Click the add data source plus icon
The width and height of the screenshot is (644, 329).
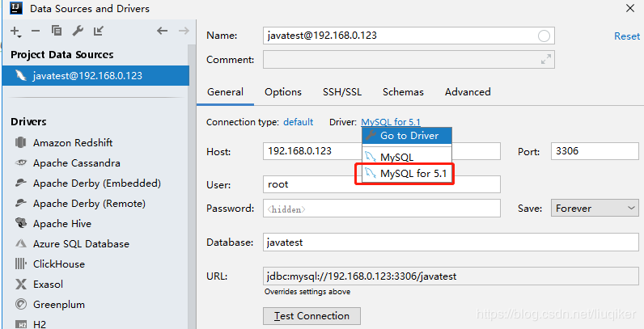[15, 32]
